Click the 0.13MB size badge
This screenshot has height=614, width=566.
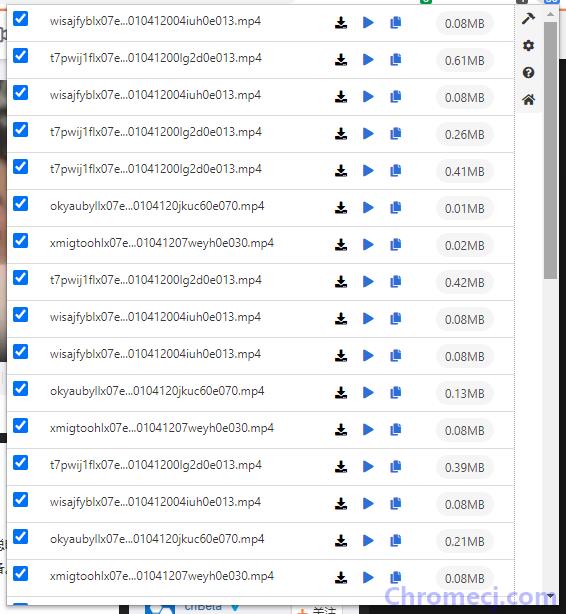[x=465, y=394]
